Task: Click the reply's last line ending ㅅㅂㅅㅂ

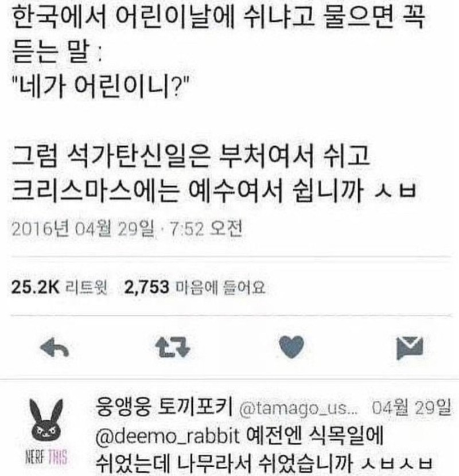Action: click(x=264, y=463)
